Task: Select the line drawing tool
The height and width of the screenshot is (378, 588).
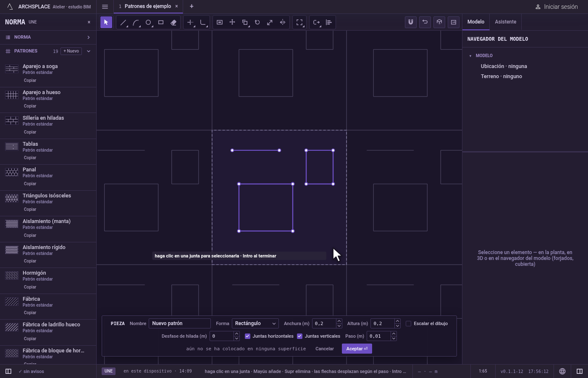Action: 123,22
